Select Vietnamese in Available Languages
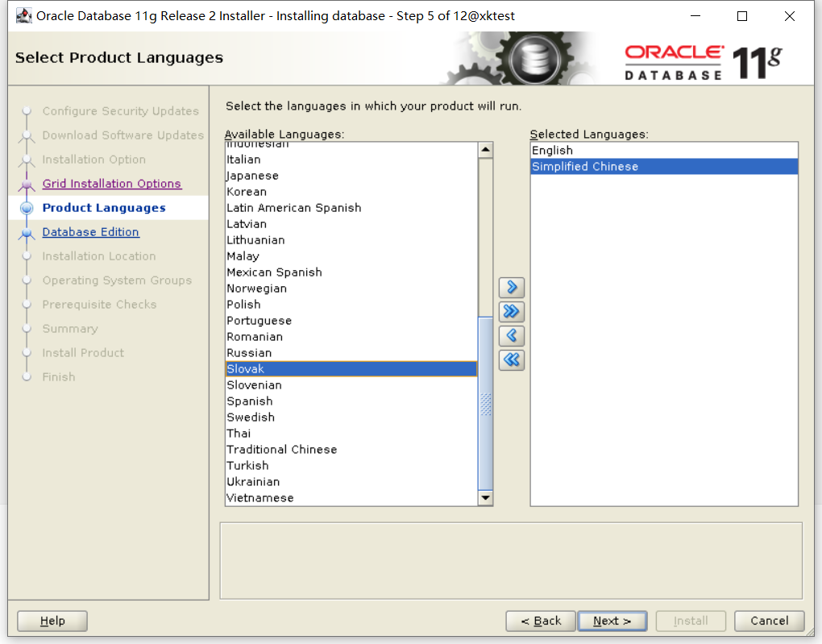Viewport: 822px width, 644px height. (351, 498)
